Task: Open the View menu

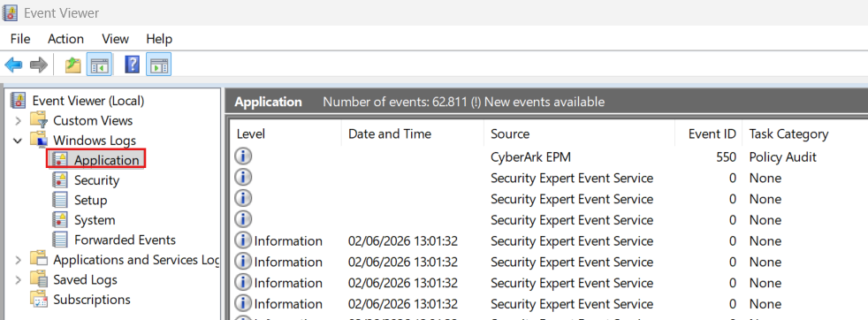Action: click(x=115, y=39)
